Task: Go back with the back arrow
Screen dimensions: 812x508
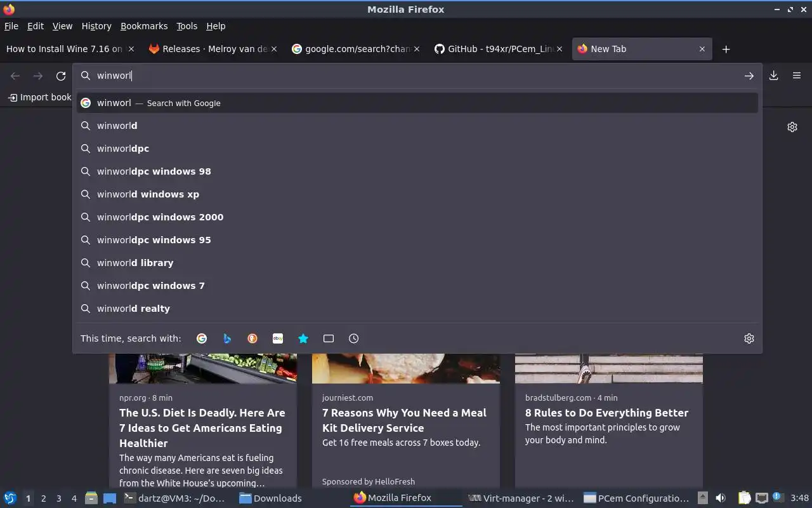Action: pyautogui.click(x=15, y=76)
